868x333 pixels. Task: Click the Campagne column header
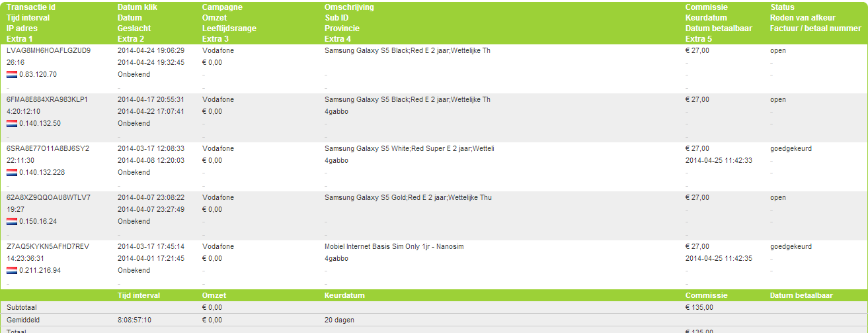[221, 7]
